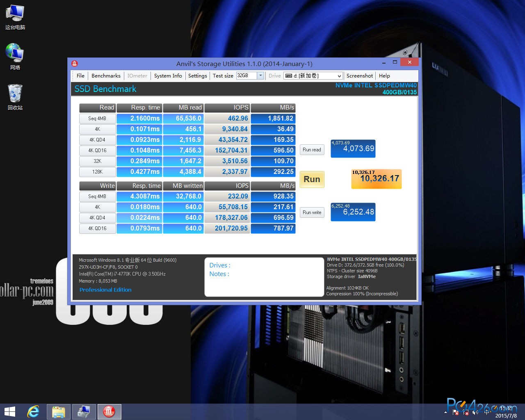
Task: Click the Anvil's Storage Utilities title icon
Action: coord(74,64)
